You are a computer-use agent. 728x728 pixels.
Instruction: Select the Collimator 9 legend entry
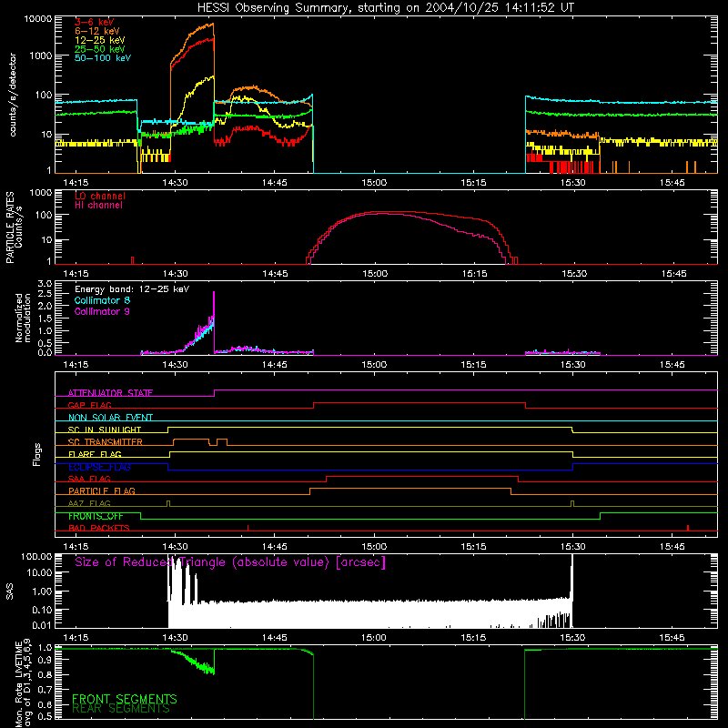pyautogui.click(x=102, y=311)
